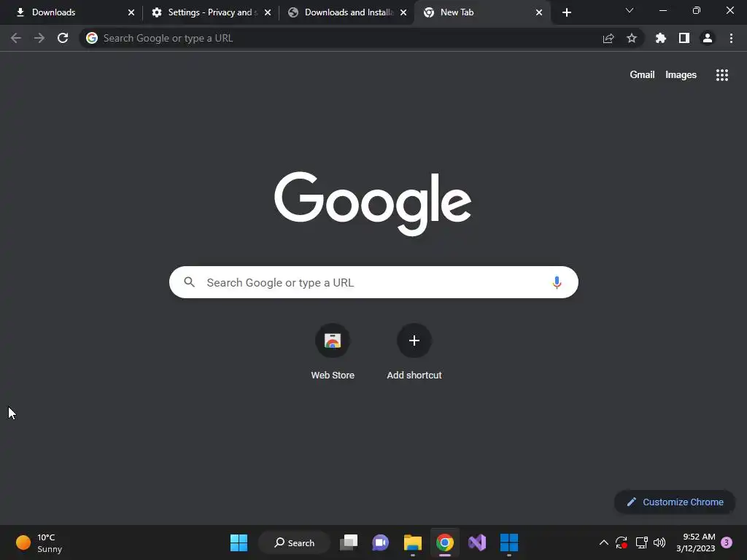Screen dimensions: 747x560
Task: Share this page using the share icon
Action: click(x=608, y=38)
